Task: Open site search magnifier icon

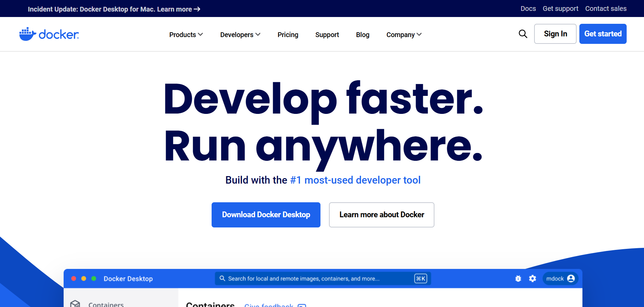Action: pos(523,34)
